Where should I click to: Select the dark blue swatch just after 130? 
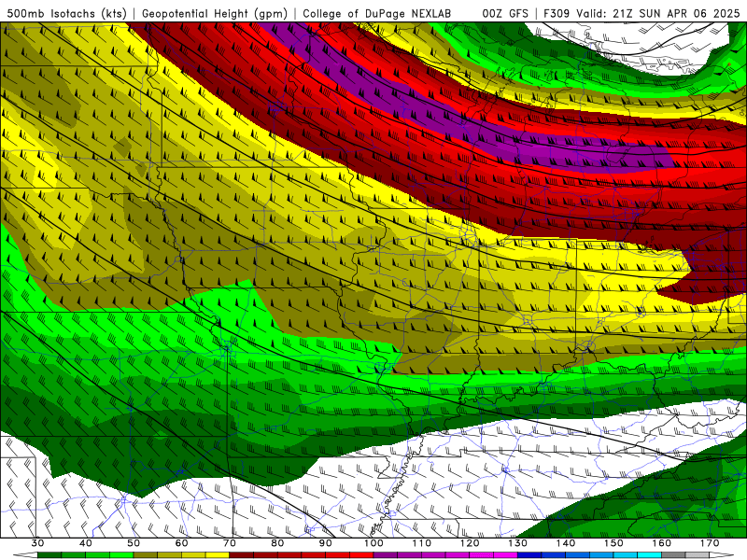click(529, 555)
